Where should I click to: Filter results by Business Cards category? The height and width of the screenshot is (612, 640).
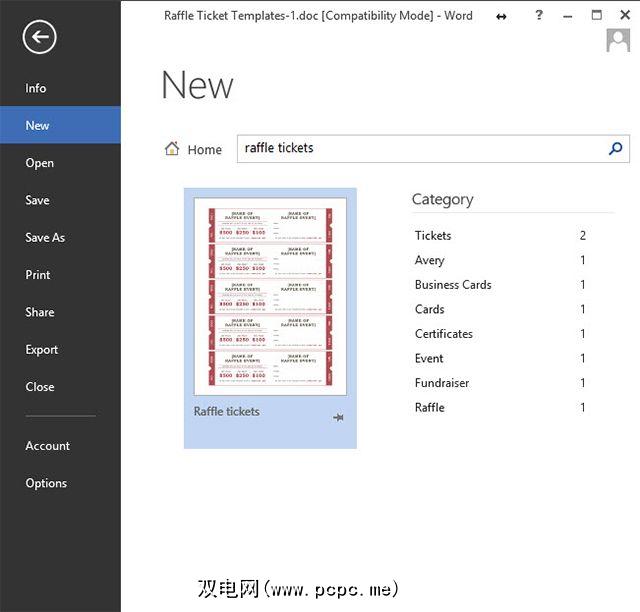pyautogui.click(x=453, y=285)
